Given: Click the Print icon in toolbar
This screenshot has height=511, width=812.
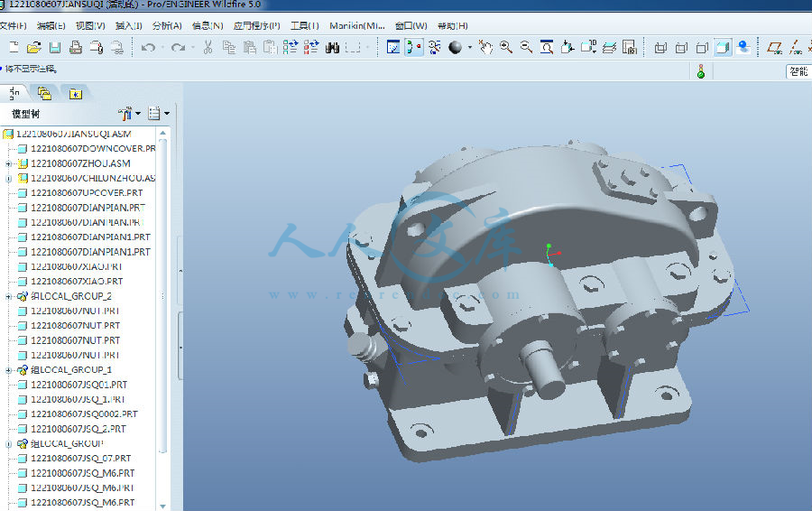Looking at the screenshot, I should (x=75, y=47).
